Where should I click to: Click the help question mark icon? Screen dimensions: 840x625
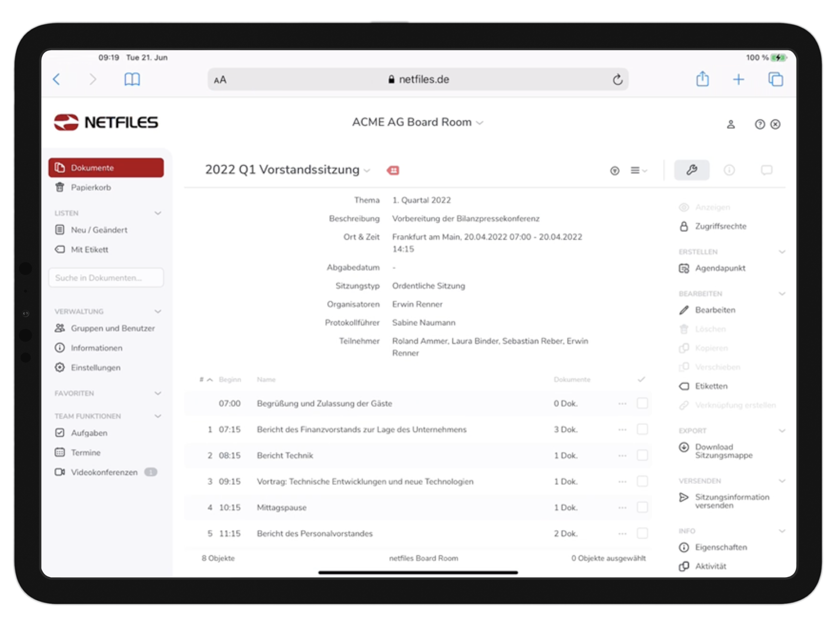[x=760, y=124]
